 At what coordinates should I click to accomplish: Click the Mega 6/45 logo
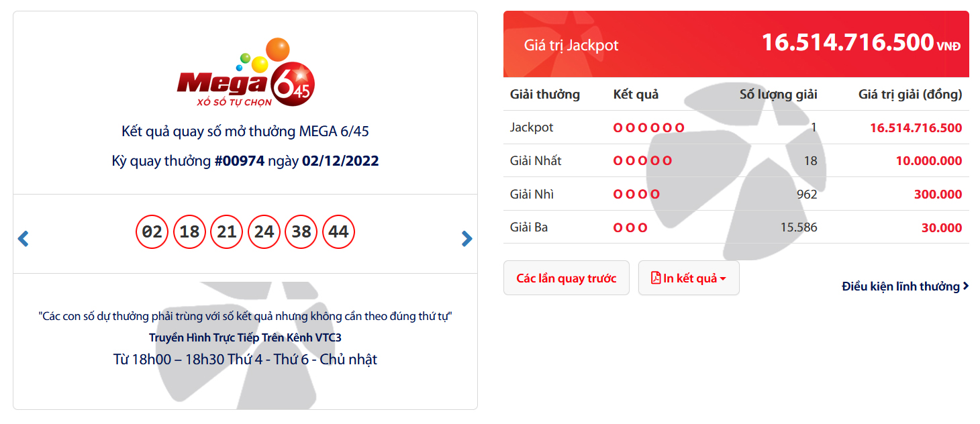[246, 73]
